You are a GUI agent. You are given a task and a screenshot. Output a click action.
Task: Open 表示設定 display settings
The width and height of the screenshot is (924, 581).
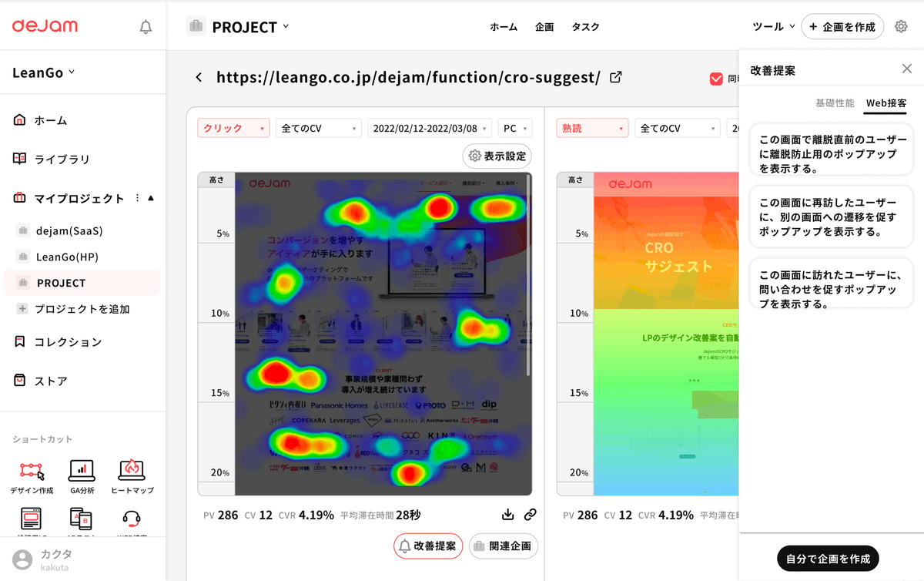[497, 156]
